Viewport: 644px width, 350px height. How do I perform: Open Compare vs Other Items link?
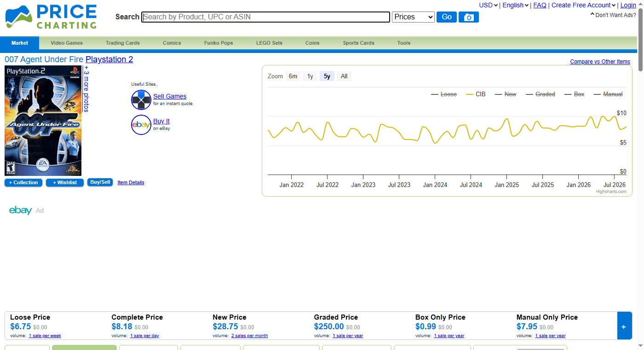[600, 62]
